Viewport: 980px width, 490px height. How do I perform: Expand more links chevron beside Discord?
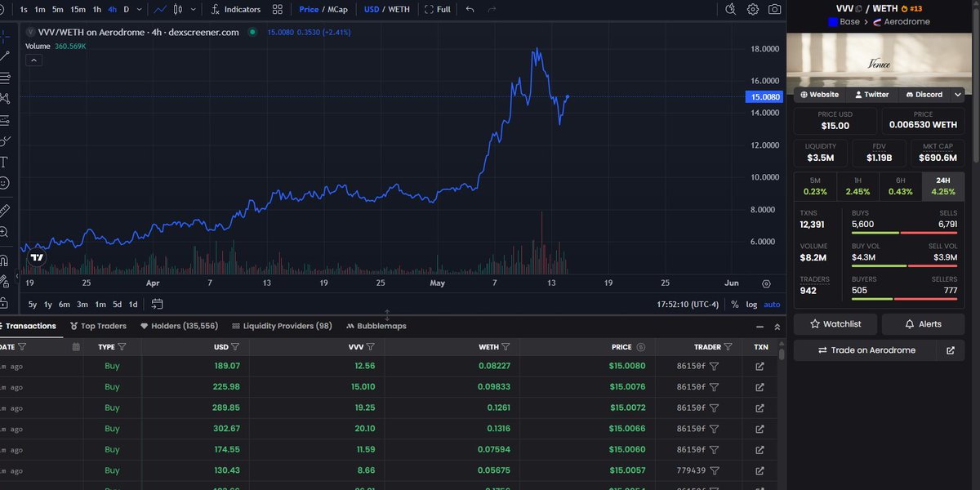pyautogui.click(x=957, y=95)
